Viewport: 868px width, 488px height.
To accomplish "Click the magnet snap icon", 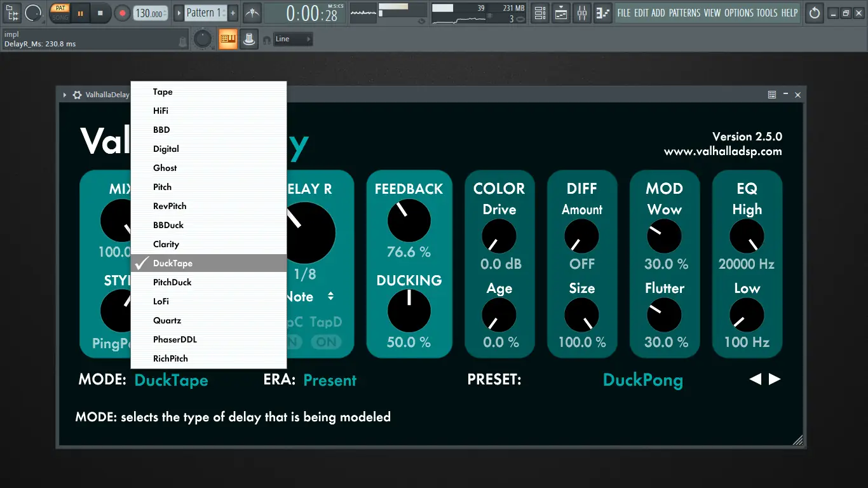I will pos(267,40).
